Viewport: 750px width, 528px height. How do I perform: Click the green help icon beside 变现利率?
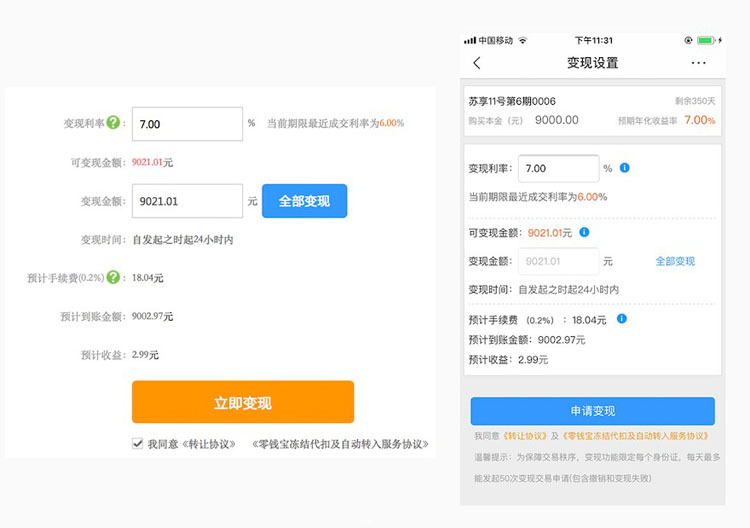[x=113, y=124]
